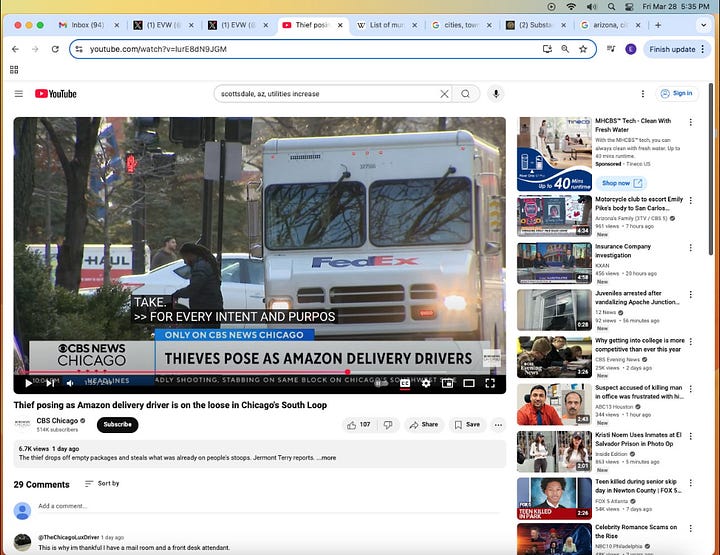Click the YouTube search text field

pos(328,94)
